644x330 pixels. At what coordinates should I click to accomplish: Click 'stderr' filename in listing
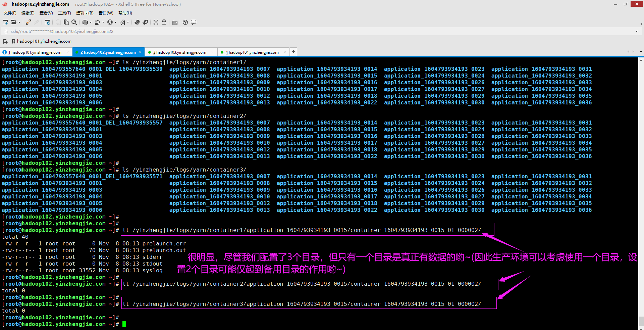pos(152,257)
